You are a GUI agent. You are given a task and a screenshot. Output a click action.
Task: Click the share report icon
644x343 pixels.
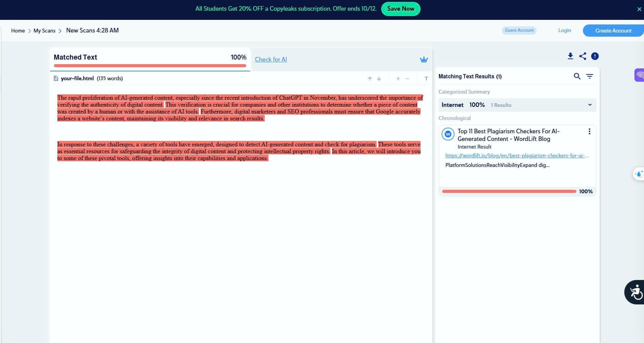coord(583,56)
